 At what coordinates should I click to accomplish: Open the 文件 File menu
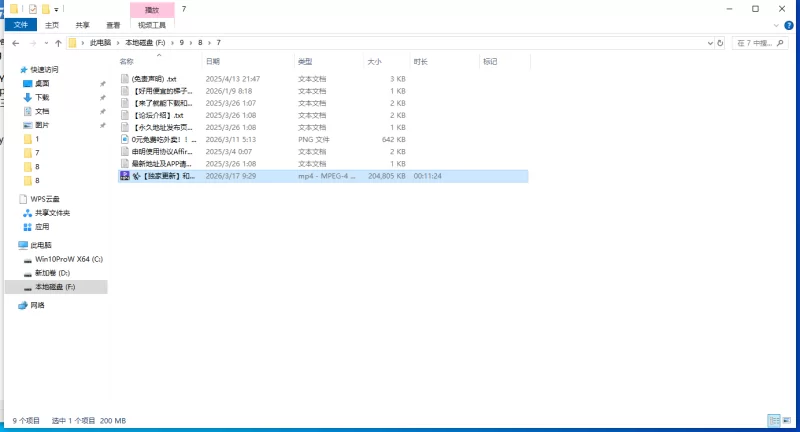tap(20, 24)
